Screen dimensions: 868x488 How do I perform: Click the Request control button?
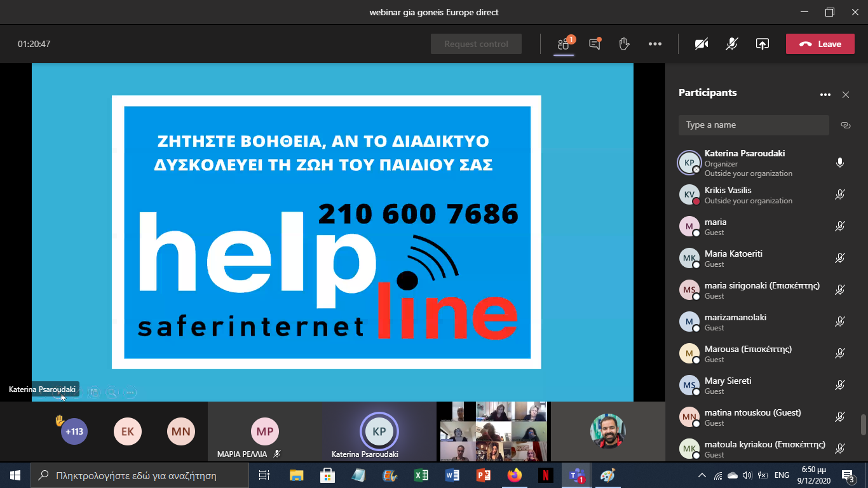476,44
